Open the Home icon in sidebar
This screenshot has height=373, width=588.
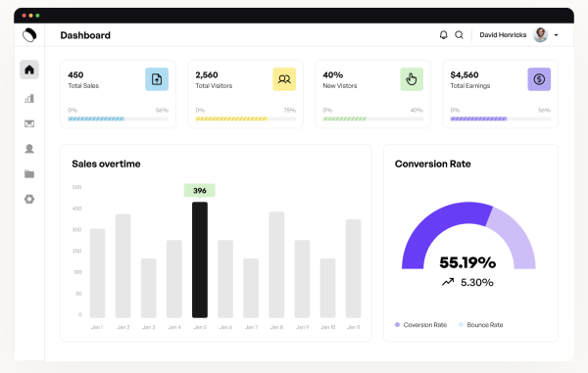pos(29,70)
